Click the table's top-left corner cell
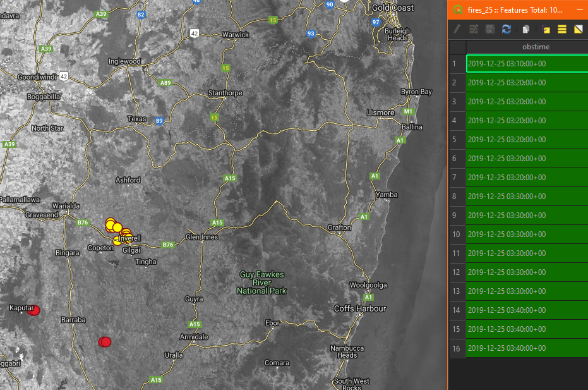588x390 pixels. click(457, 47)
